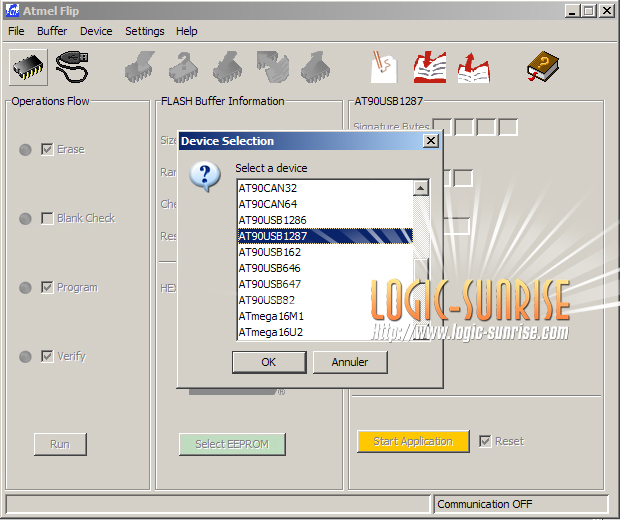Open the Settings menu
This screenshot has width=620, height=520.
(x=144, y=31)
